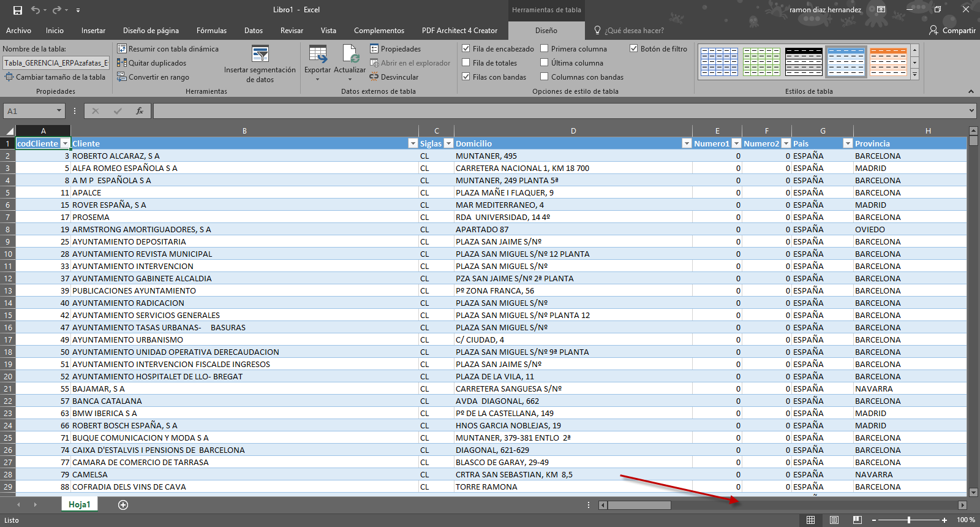The width and height of the screenshot is (980, 527).
Task: Click the Exportar table button
Action: (317, 64)
